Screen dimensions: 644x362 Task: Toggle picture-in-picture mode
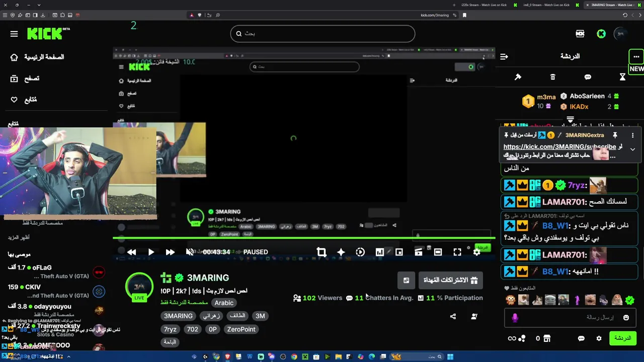pos(399,252)
